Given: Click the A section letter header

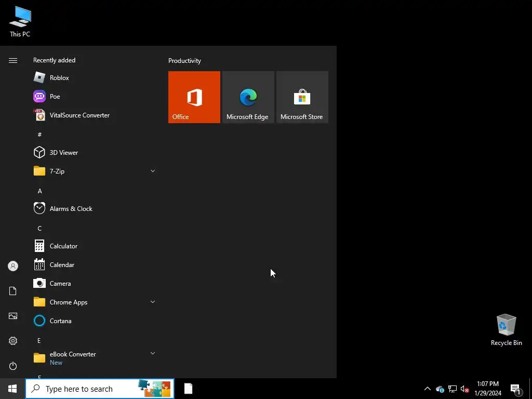Looking at the screenshot, I should [x=39, y=191].
